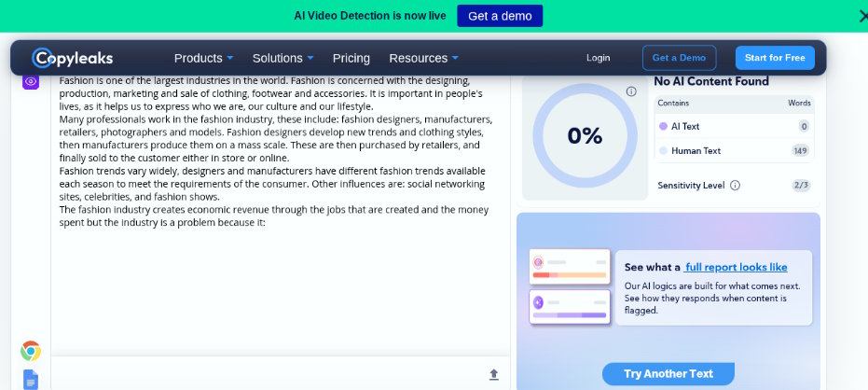Click the navbar Get a Demo button

680,58
